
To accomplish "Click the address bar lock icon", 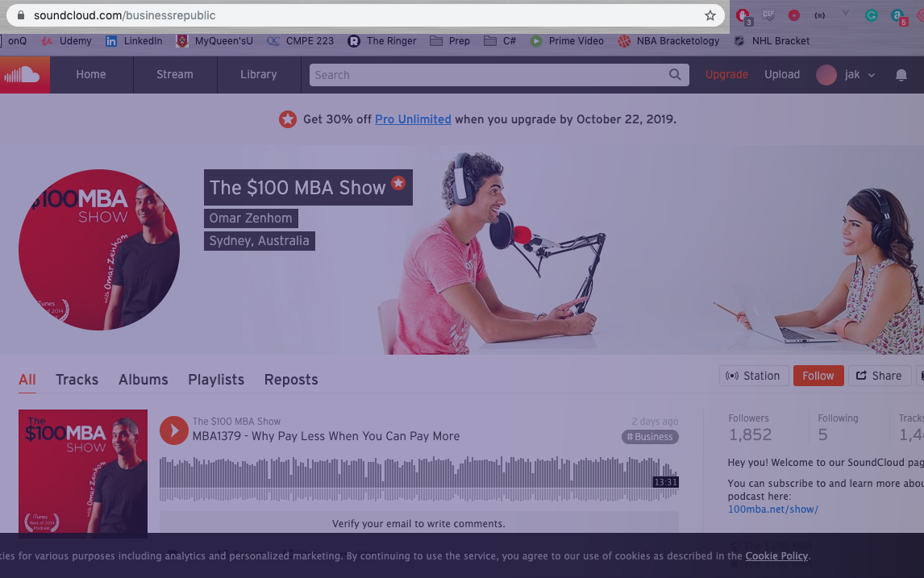I will click(21, 15).
